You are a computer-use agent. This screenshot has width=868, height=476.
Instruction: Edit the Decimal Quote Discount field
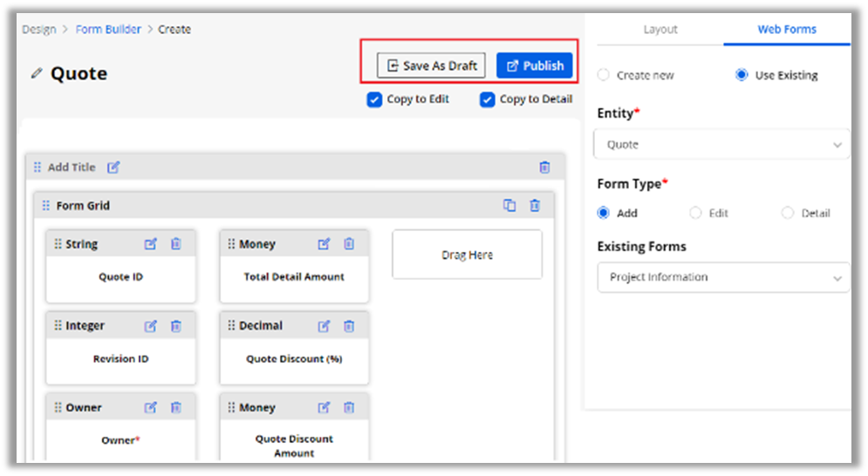[x=324, y=326]
